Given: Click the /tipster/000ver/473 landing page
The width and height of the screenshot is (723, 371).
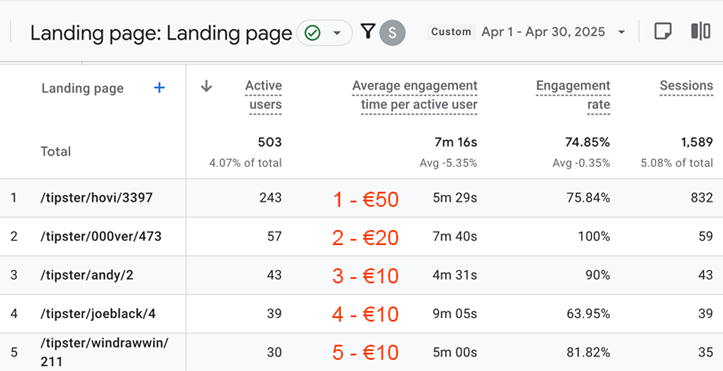Looking at the screenshot, I should 101,236.
